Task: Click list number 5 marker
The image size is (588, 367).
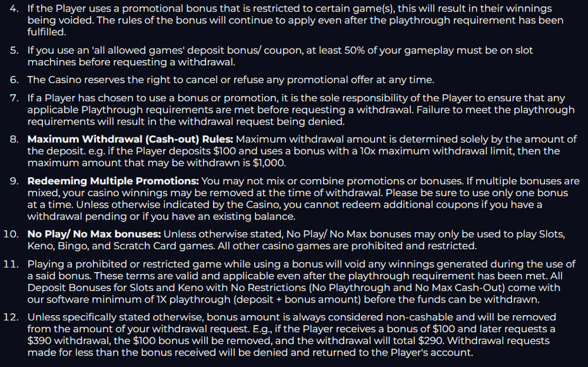Action: point(15,50)
